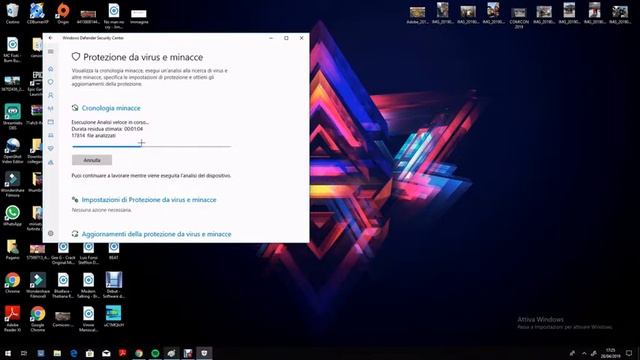Select the COMICON 2019 desktop image
Image resolution: width=640 pixels, height=360 pixels.
pos(519,17)
